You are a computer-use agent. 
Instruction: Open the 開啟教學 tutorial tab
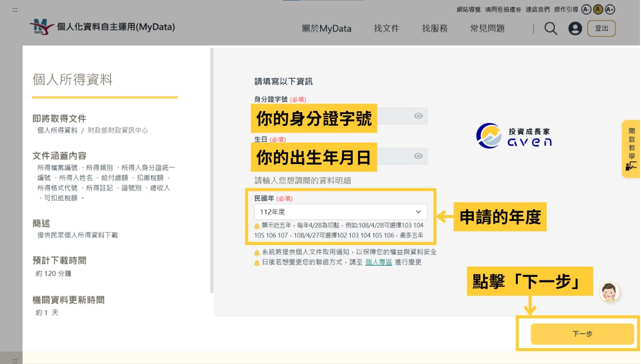coord(630,149)
